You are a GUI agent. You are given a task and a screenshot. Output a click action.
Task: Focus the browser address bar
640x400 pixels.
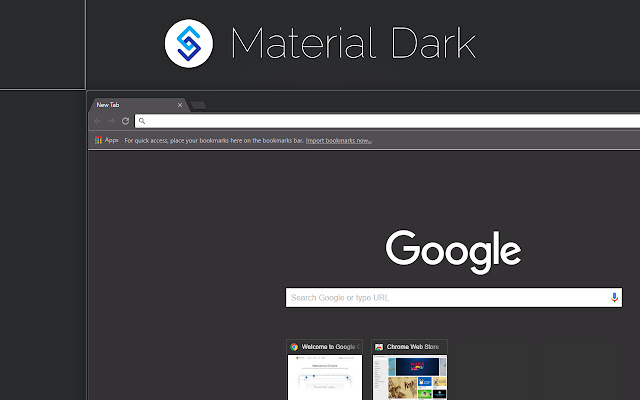tap(387, 121)
